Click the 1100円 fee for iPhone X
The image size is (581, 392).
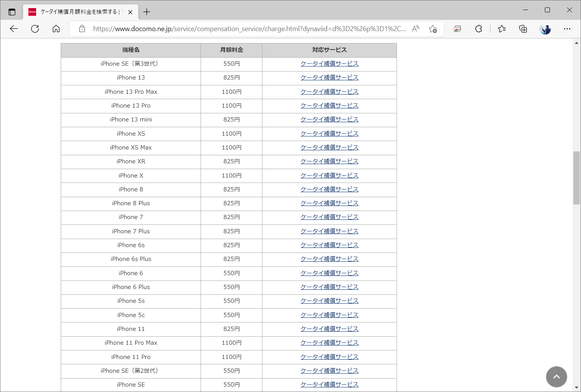point(232,176)
